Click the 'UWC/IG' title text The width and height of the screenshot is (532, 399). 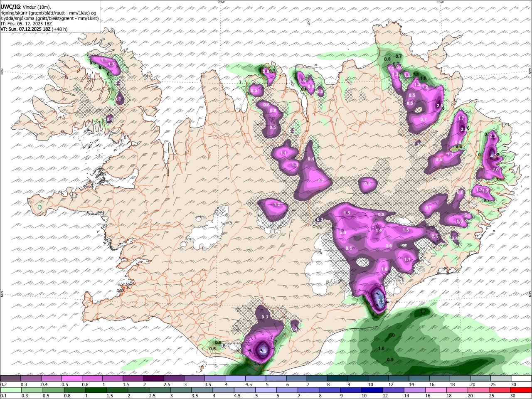[x=10, y=7]
